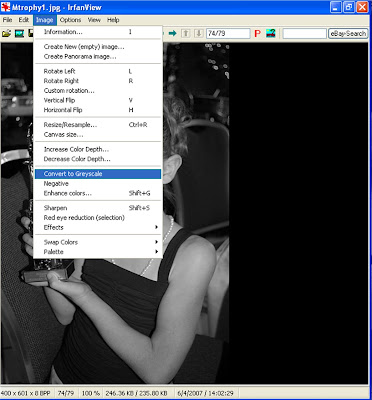Click the 74/79 image counter field
Image resolution: width=372 pixels, height=400 pixels.
click(x=228, y=33)
